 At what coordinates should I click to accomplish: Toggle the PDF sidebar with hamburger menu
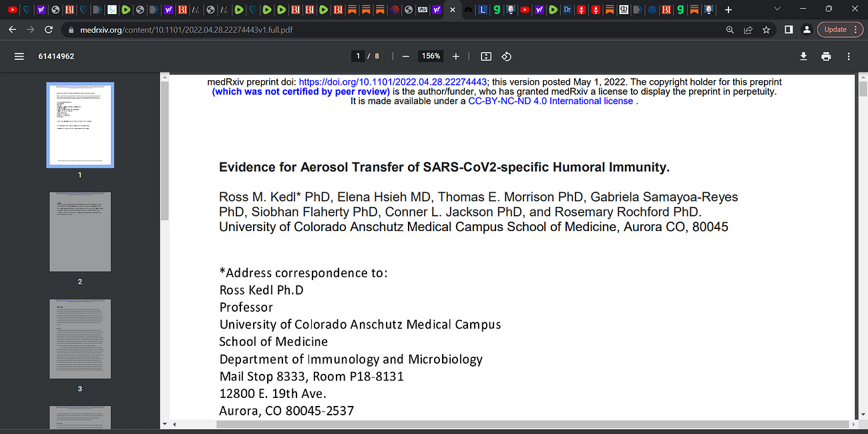pyautogui.click(x=19, y=56)
